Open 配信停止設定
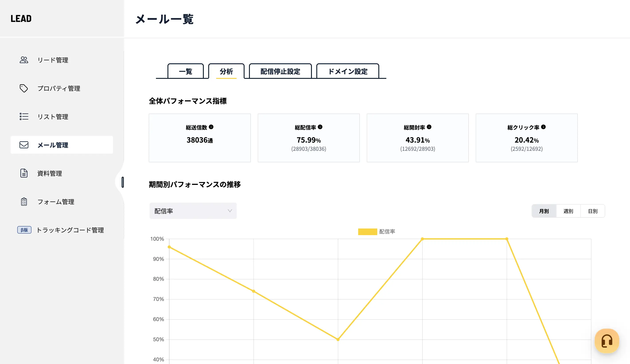630x364 pixels. pos(280,72)
